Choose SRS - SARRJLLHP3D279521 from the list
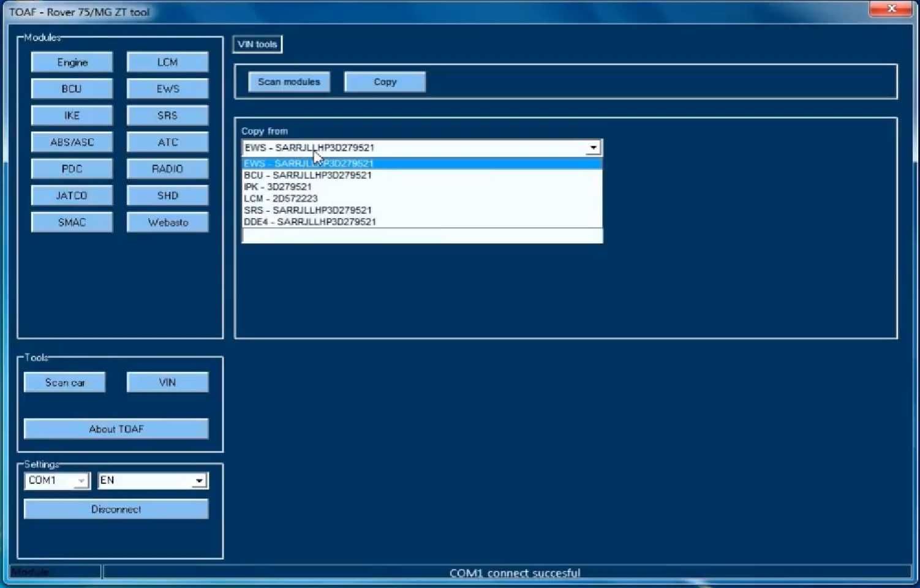Screen dimensions: 920x588 click(422, 210)
